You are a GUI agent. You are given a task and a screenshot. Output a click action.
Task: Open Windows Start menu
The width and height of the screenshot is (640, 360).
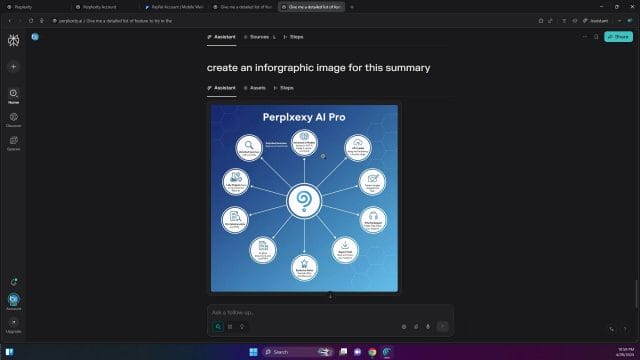tap(253, 352)
